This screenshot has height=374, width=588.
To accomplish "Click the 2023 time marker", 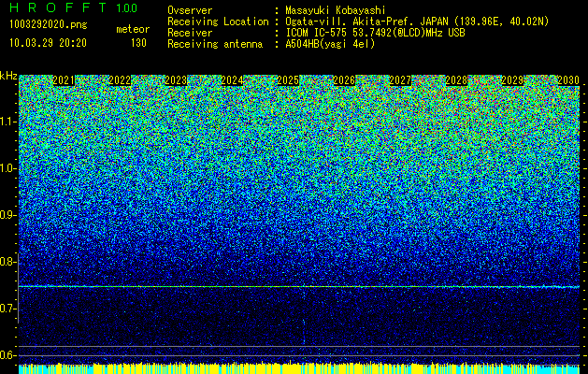I will pyautogui.click(x=176, y=80).
